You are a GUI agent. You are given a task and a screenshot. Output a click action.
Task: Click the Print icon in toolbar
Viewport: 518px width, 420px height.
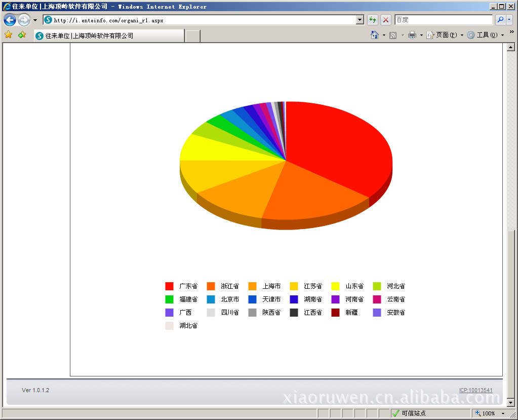412,35
